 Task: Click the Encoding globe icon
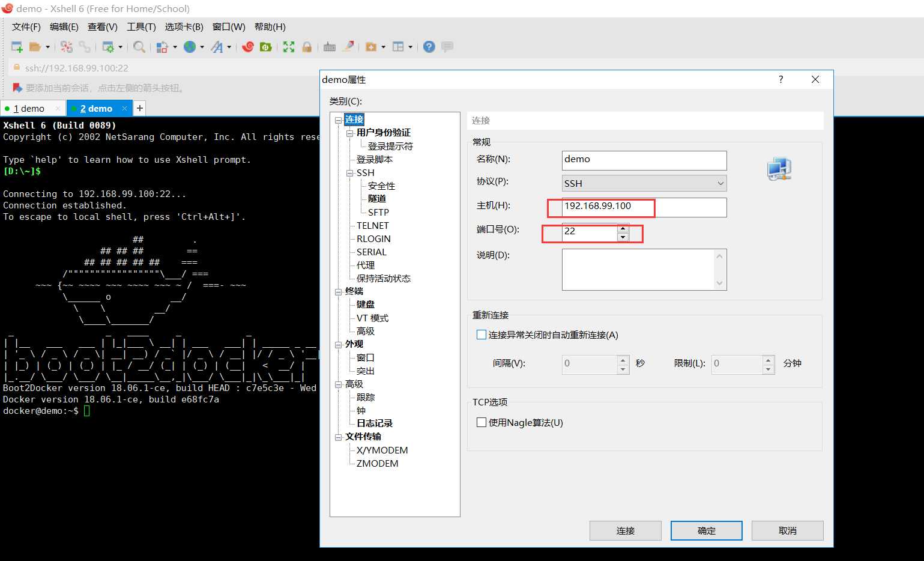point(190,47)
